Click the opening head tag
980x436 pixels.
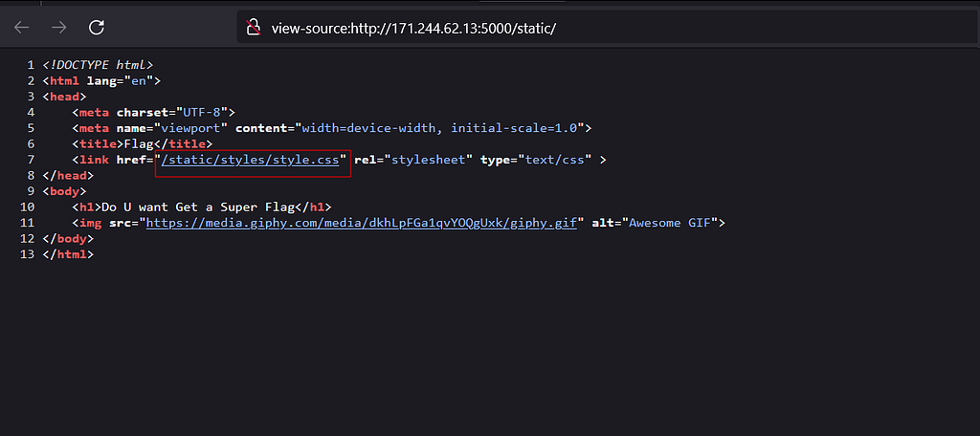[64, 97]
